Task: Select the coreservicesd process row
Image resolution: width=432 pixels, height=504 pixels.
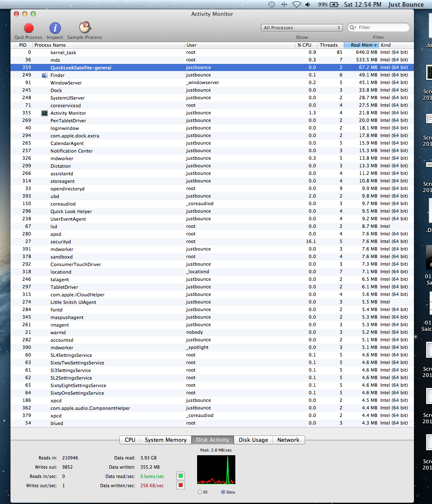Action: tap(212, 106)
